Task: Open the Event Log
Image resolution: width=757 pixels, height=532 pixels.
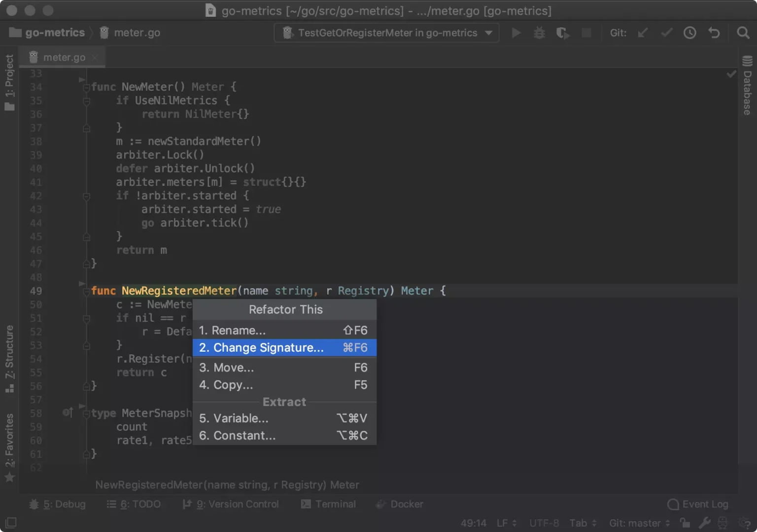Action: (697, 504)
